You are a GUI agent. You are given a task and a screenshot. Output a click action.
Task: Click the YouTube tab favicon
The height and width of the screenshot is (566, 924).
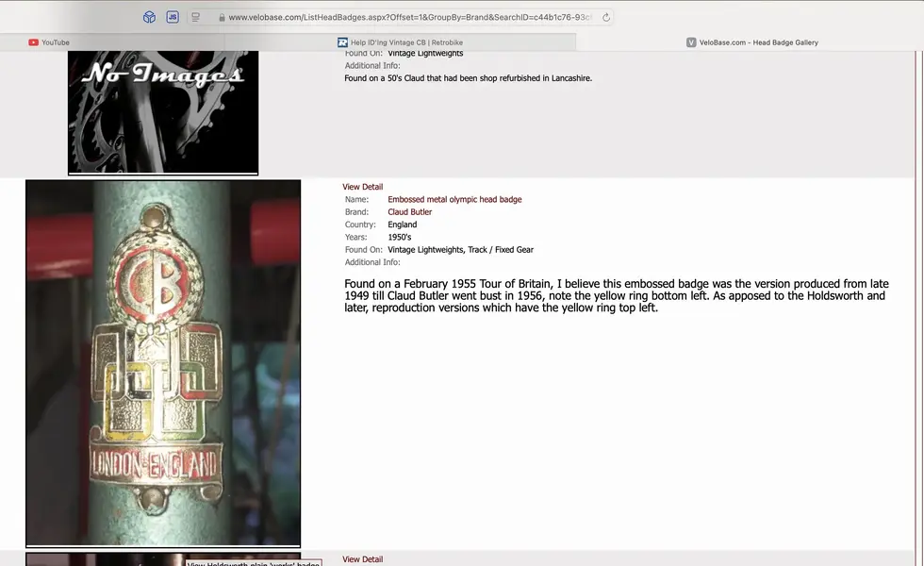(x=34, y=42)
